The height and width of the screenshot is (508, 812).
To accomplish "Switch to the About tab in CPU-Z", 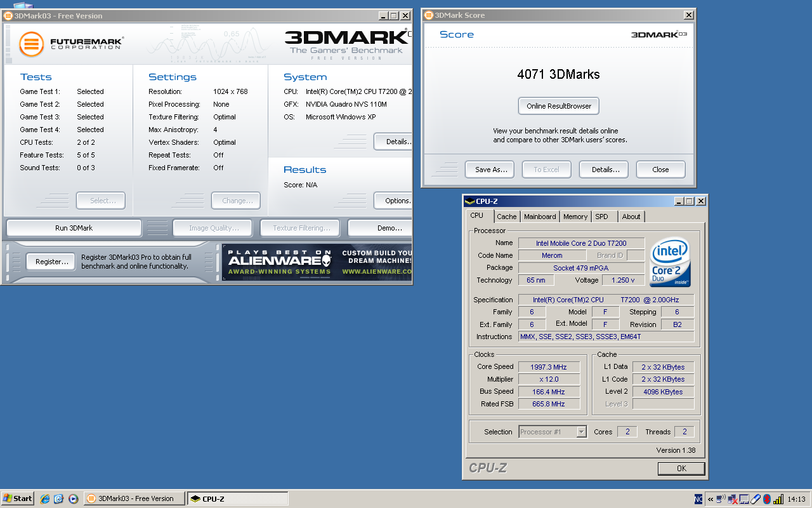I will [x=631, y=217].
